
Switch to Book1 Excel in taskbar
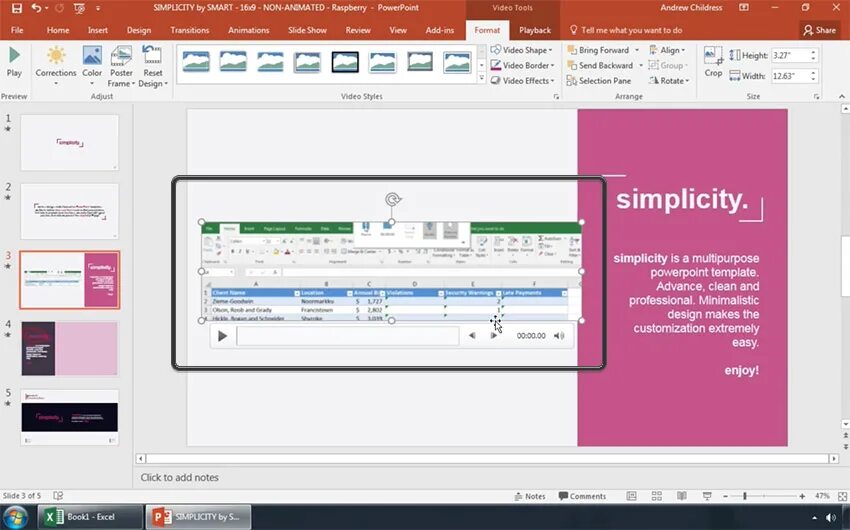[90, 517]
